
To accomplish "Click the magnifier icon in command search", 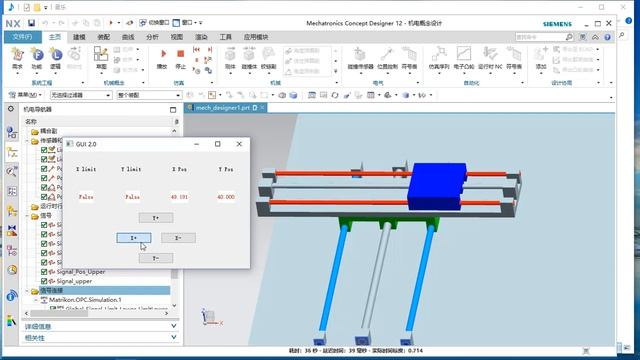I will 569,37.
